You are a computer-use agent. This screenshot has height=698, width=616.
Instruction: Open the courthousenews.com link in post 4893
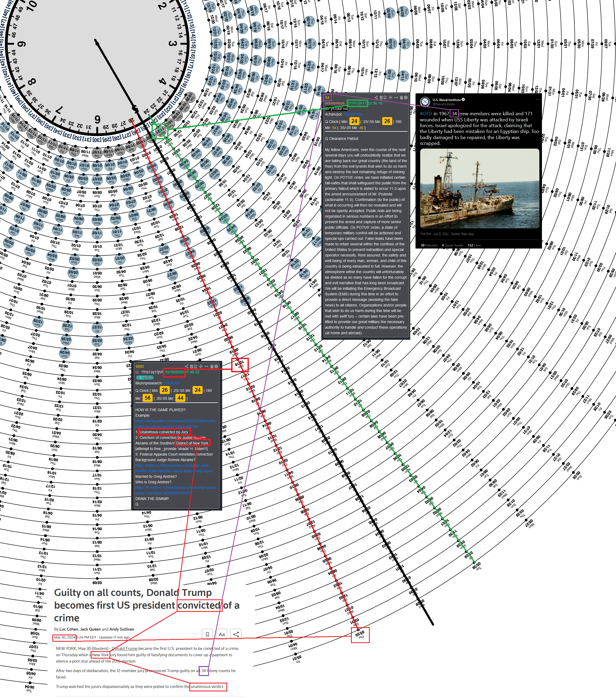point(174,468)
